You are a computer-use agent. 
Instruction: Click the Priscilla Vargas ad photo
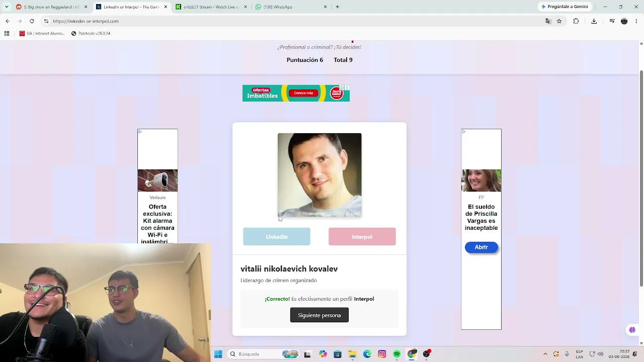point(481,180)
